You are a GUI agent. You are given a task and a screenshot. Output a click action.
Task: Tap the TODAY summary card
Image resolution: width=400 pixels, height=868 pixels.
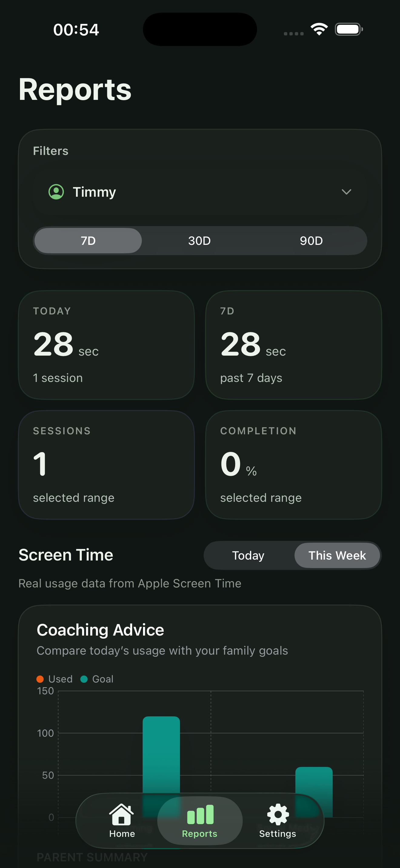(x=107, y=345)
